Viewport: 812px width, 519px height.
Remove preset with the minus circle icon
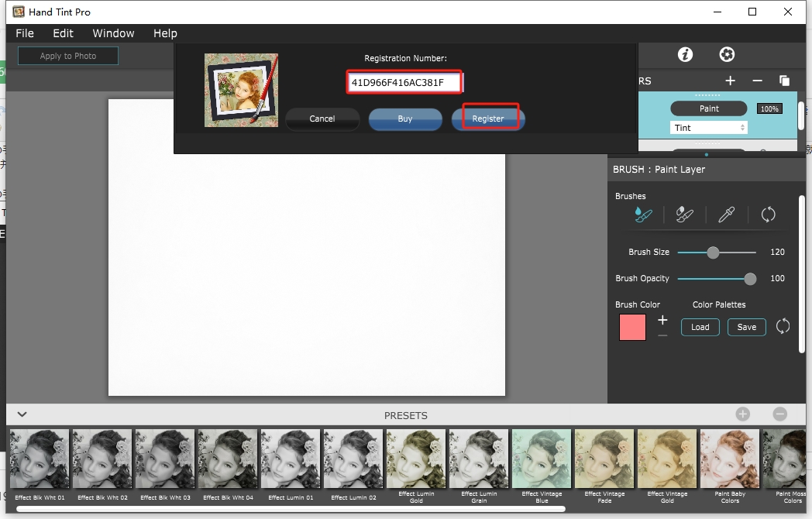pyautogui.click(x=780, y=414)
